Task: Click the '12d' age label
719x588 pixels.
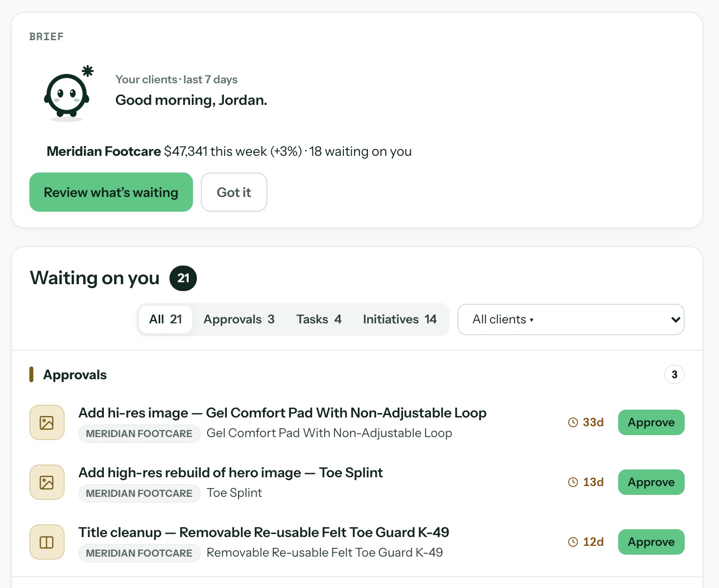Action: 593,542
